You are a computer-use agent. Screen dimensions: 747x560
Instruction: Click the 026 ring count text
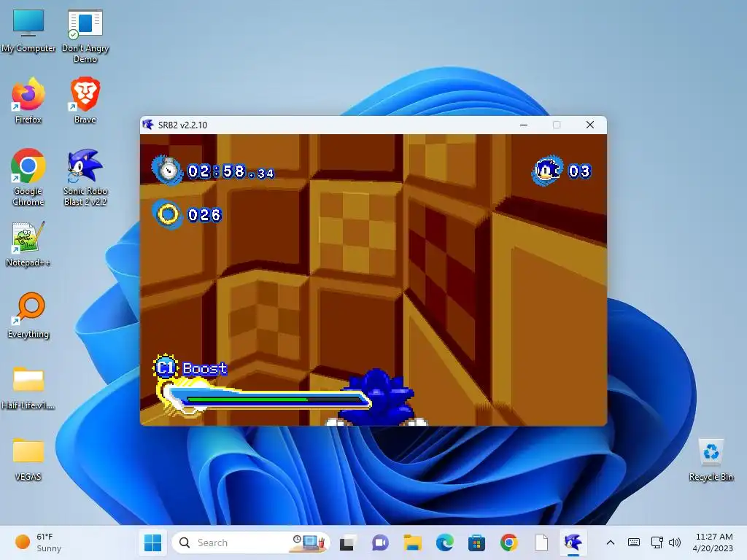[x=204, y=215]
